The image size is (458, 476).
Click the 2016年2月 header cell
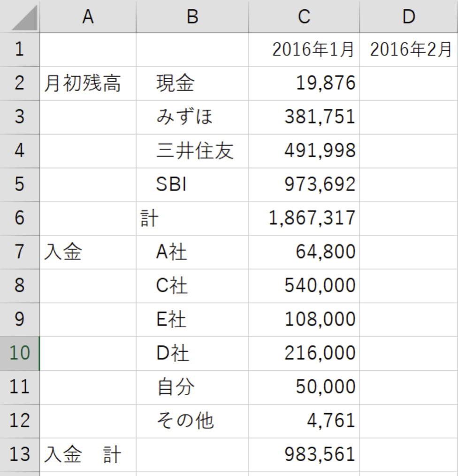(x=409, y=50)
